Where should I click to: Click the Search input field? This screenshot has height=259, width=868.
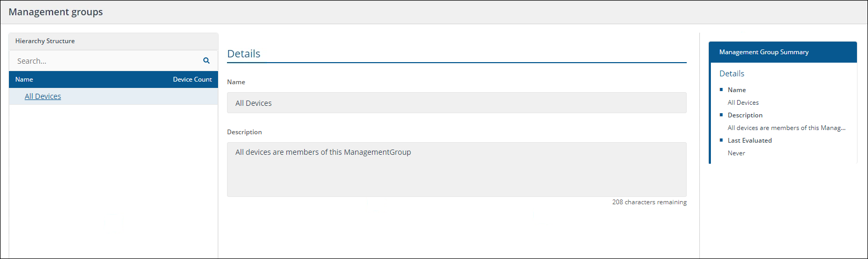[x=105, y=61]
